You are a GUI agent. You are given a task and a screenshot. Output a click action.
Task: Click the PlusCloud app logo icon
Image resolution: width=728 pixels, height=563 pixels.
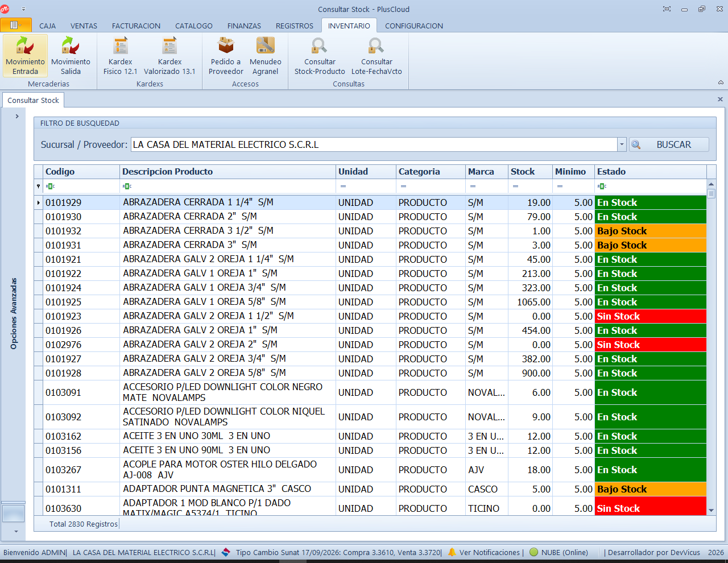click(5, 9)
